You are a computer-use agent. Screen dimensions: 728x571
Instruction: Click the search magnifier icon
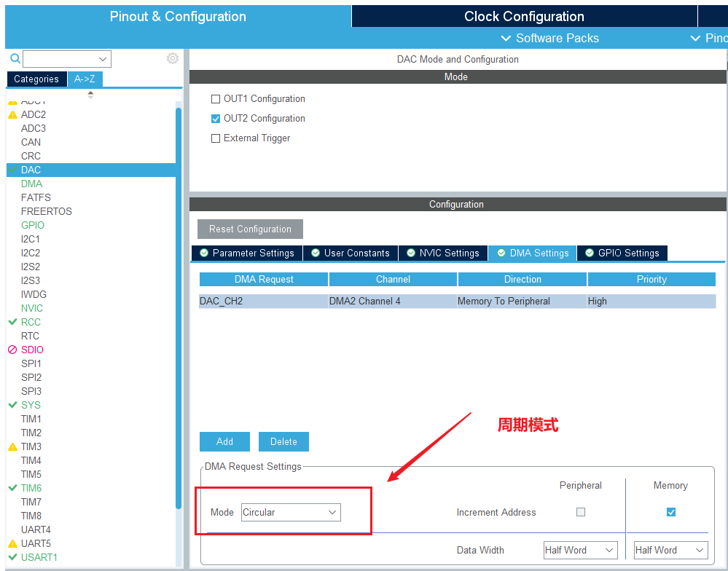[15, 58]
